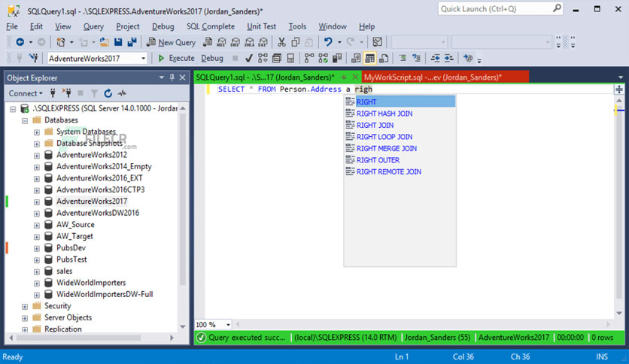629x364 pixels.
Task: Click the Save All icon
Action: point(132,42)
